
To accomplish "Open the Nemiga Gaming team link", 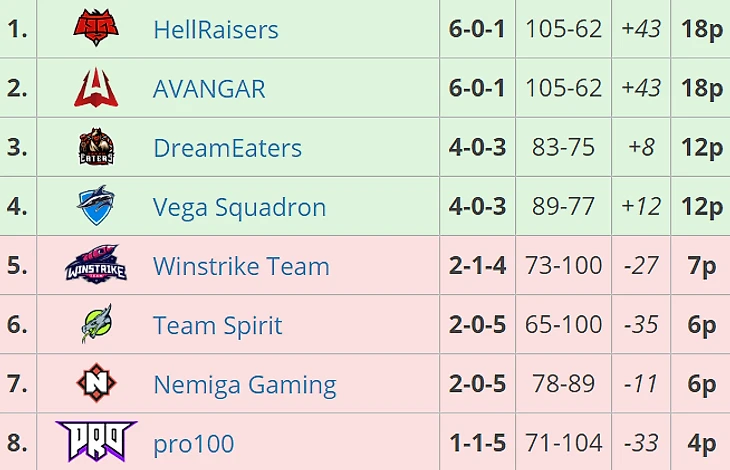I will pyautogui.click(x=244, y=384).
